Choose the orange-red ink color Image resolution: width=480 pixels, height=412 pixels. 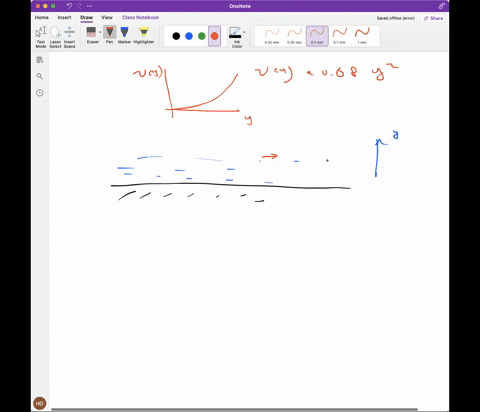tap(214, 36)
